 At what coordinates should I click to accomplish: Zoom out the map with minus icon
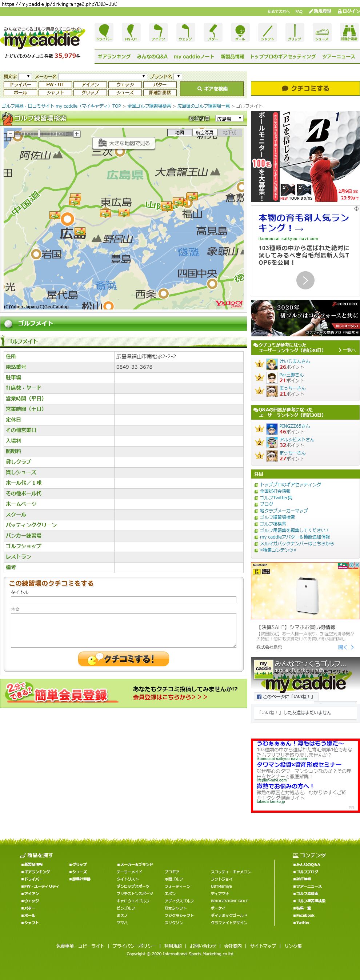[10, 134]
